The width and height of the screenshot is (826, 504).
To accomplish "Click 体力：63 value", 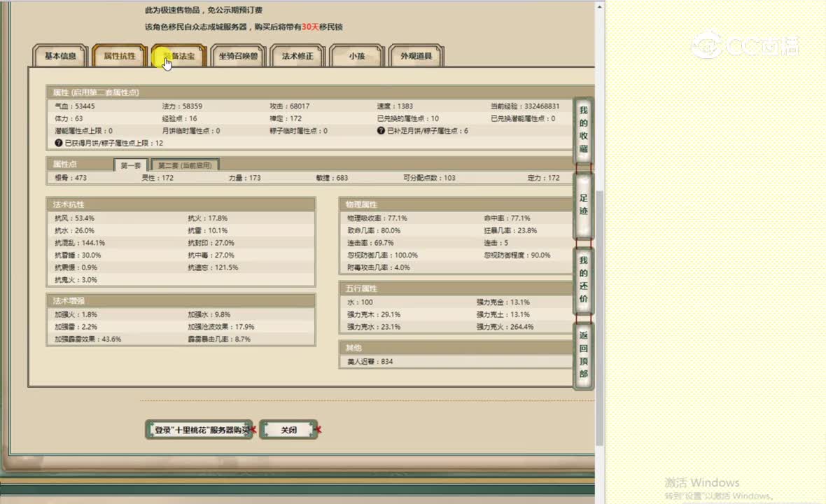I will click(69, 118).
